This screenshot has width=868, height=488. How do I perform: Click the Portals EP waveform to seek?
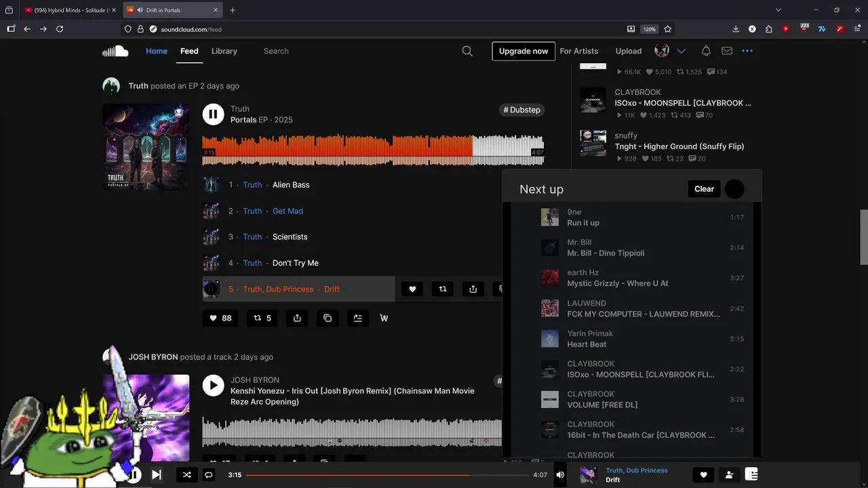(x=373, y=150)
